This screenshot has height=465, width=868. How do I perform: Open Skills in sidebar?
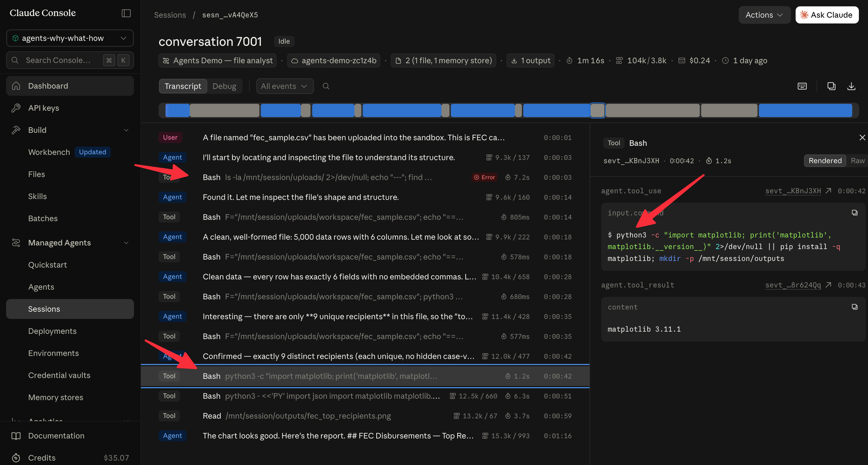(37, 196)
